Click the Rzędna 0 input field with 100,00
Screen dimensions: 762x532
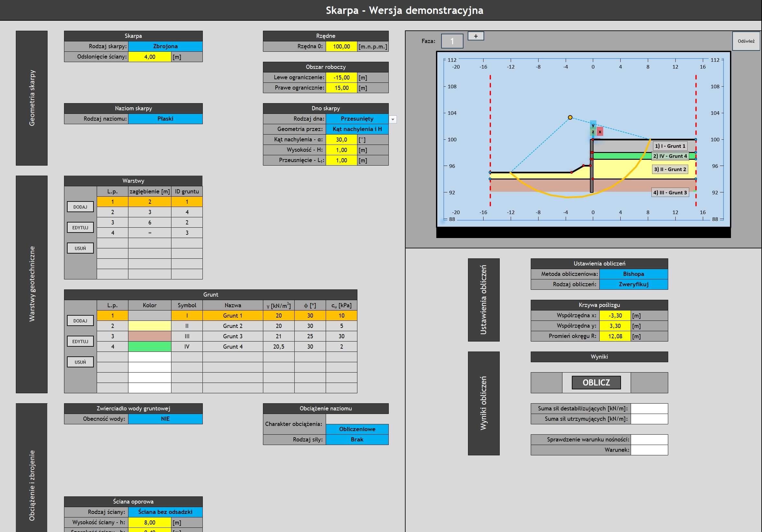pyautogui.click(x=341, y=47)
